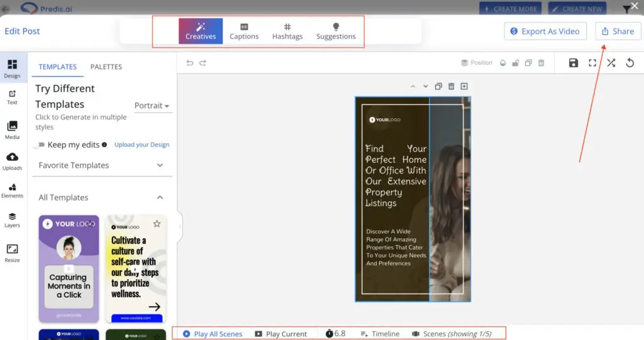Move scene down with chevron
Viewport: 644px width, 340px height.
click(x=426, y=86)
